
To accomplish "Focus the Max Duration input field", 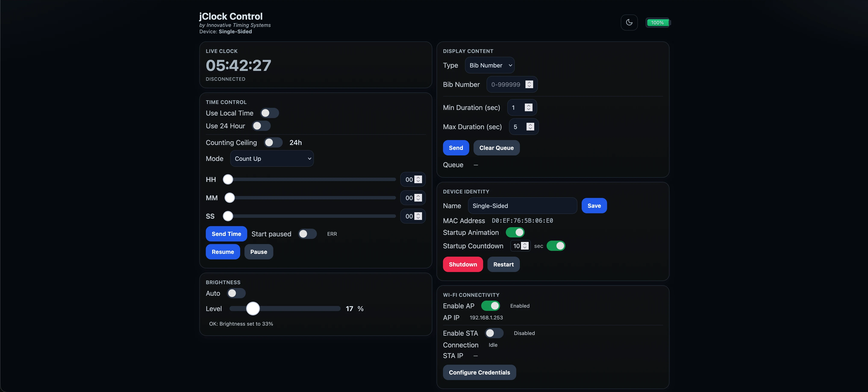I will coord(524,127).
